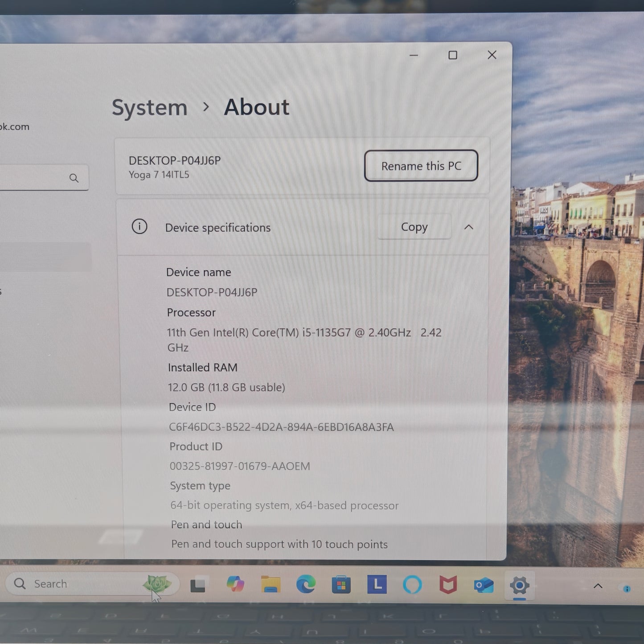Go back to System in breadcrumb
Image resolution: width=644 pixels, height=644 pixels.
pos(149,108)
